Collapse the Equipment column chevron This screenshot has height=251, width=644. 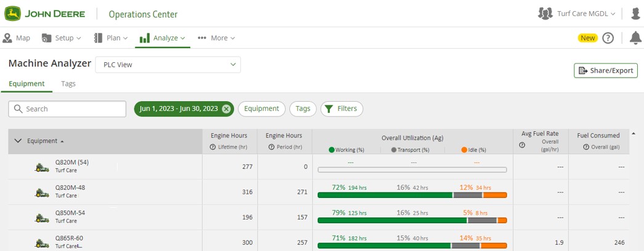coord(18,141)
